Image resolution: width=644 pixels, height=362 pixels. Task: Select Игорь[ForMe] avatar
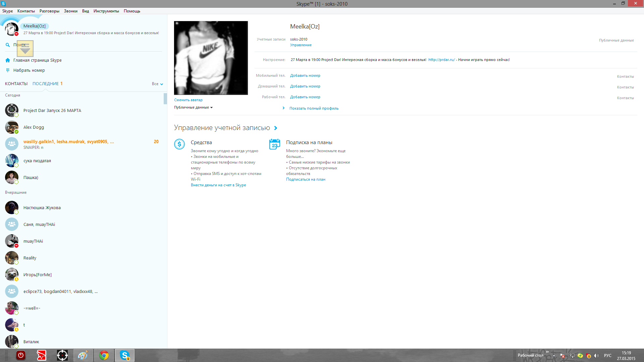coord(12,275)
